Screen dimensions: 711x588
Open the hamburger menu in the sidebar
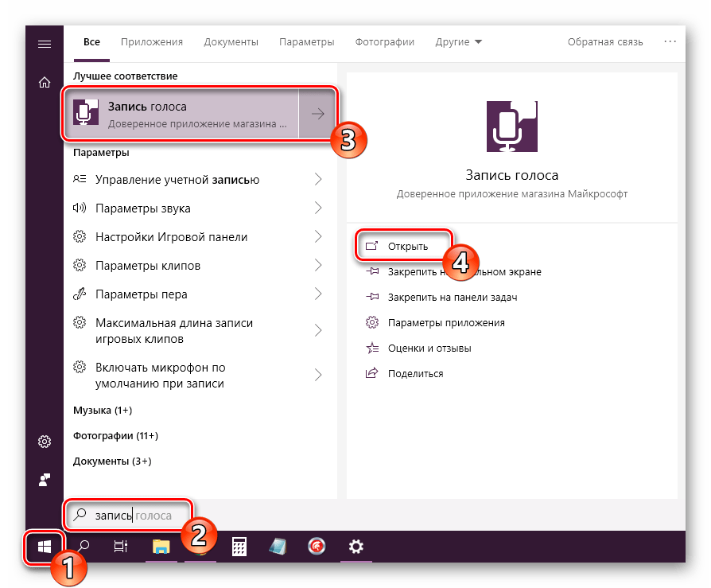45,44
